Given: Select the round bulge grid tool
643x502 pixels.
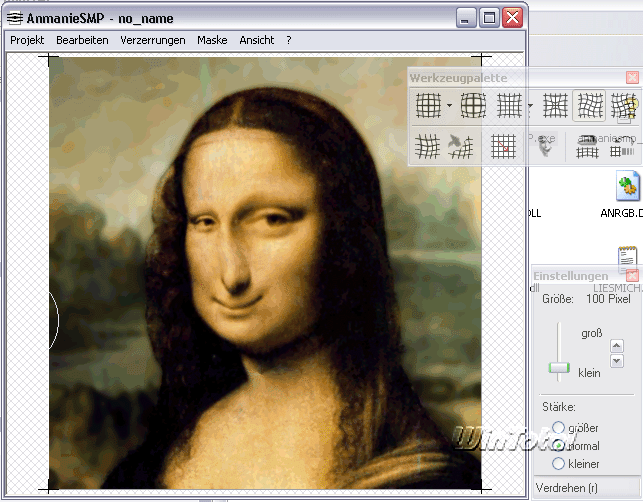Looking at the screenshot, I should (473, 105).
